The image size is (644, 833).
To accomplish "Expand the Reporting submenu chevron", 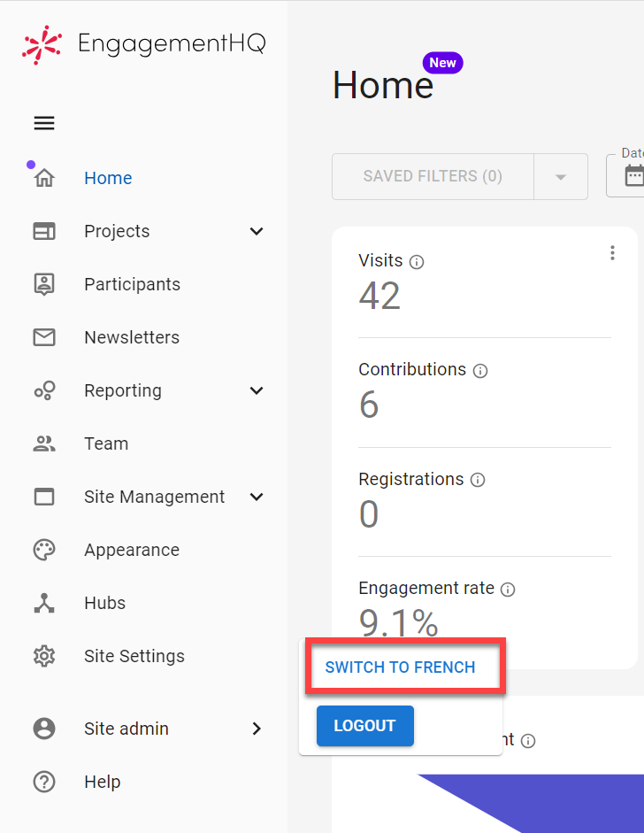I will click(257, 390).
